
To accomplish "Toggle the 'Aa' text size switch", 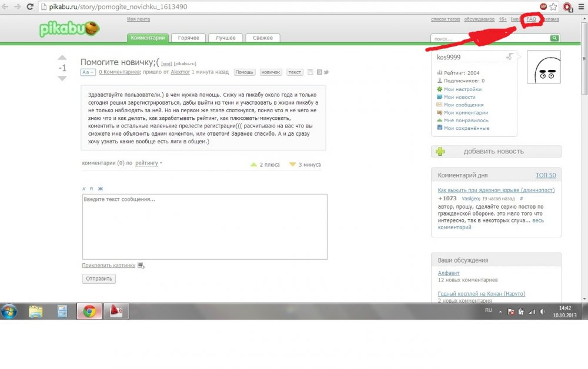I will pyautogui.click(x=88, y=72).
